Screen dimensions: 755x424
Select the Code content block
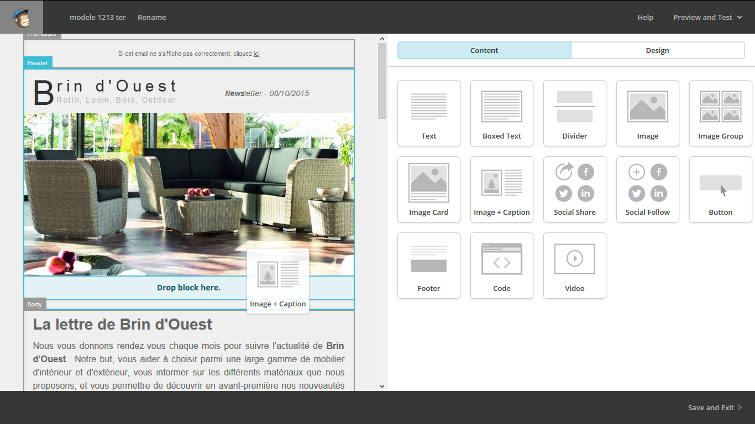[x=502, y=266]
